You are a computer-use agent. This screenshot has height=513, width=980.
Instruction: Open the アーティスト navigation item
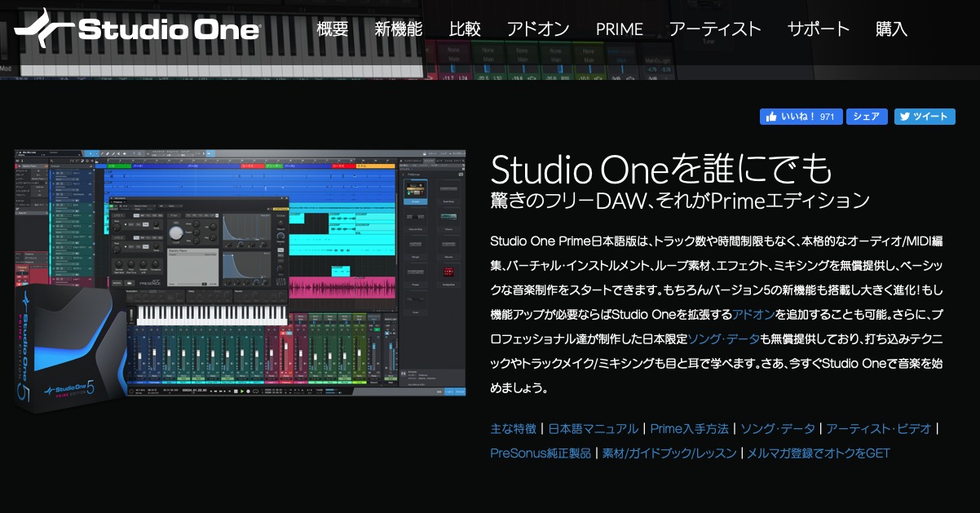(714, 29)
